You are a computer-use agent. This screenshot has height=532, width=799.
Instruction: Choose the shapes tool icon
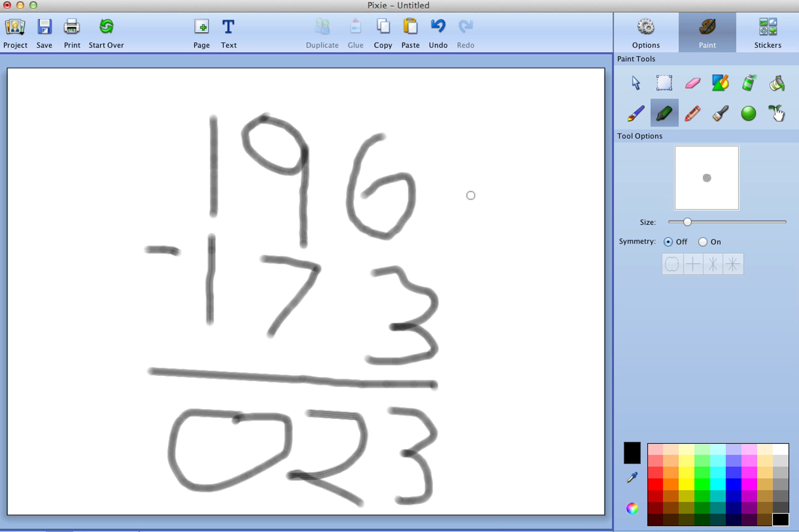[720, 83]
